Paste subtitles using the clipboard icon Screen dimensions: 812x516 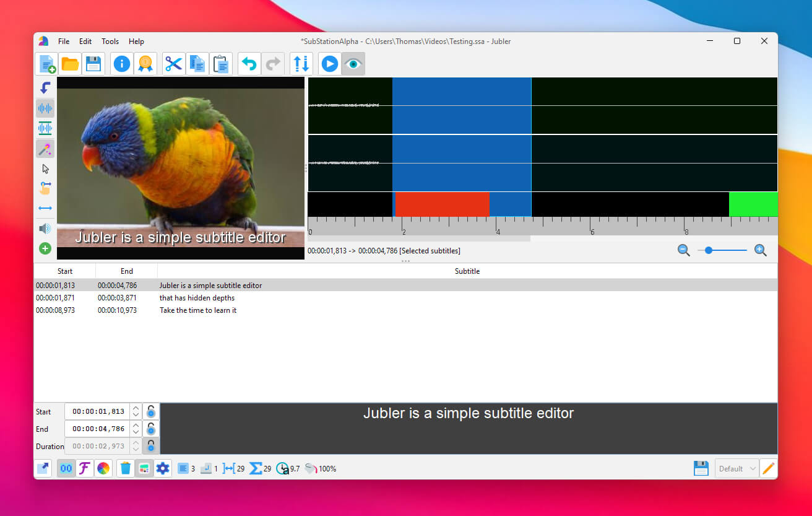tap(221, 64)
